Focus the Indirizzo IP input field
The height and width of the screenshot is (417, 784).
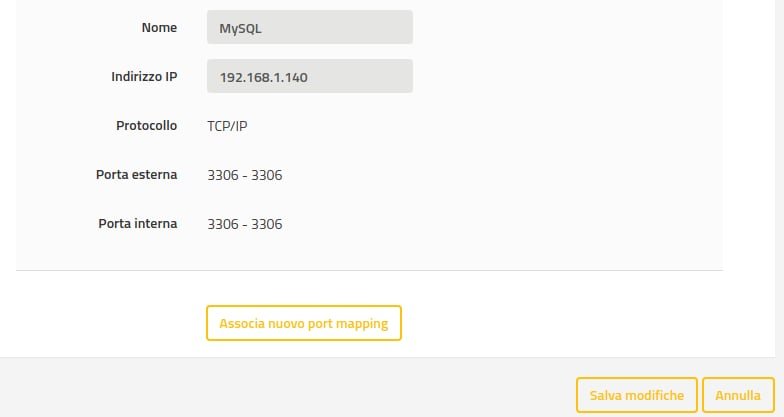[x=309, y=77]
